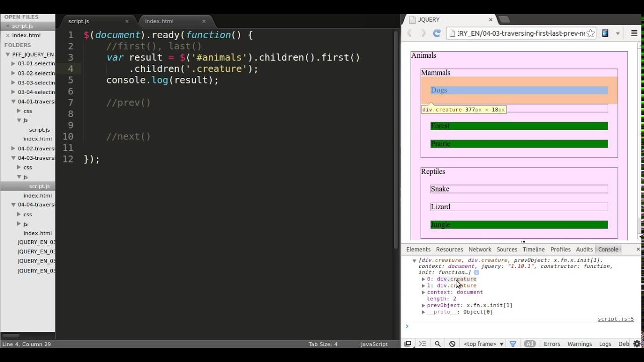Expand the '1: div.creature' console entry

coord(424,286)
